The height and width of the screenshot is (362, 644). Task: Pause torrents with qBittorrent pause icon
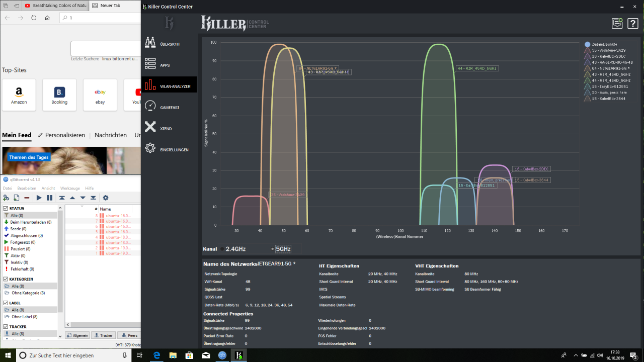49,198
